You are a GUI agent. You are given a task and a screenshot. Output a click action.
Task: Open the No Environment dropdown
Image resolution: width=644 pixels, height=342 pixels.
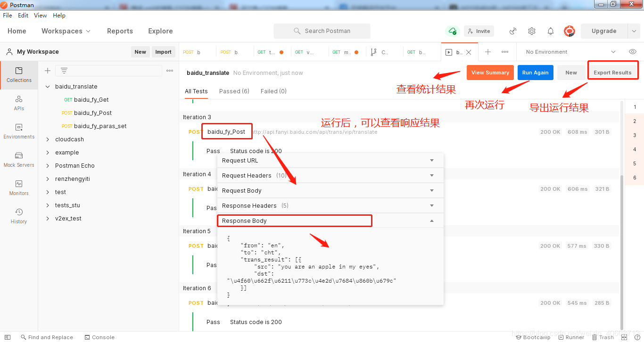[571, 52]
